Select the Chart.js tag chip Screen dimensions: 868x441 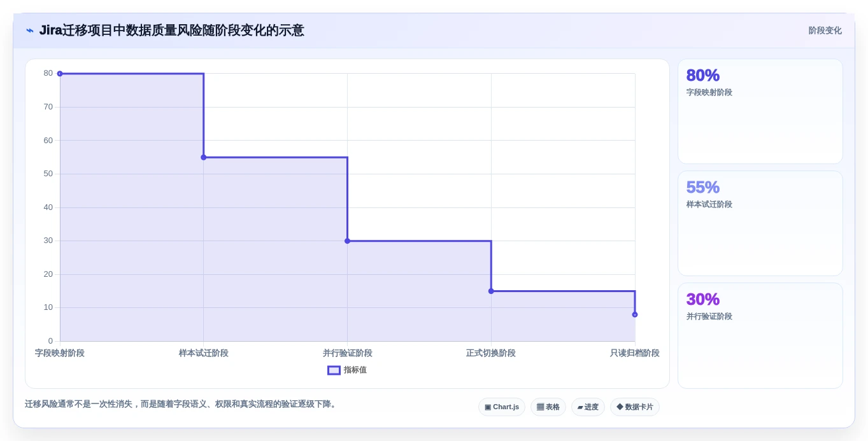point(502,407)
